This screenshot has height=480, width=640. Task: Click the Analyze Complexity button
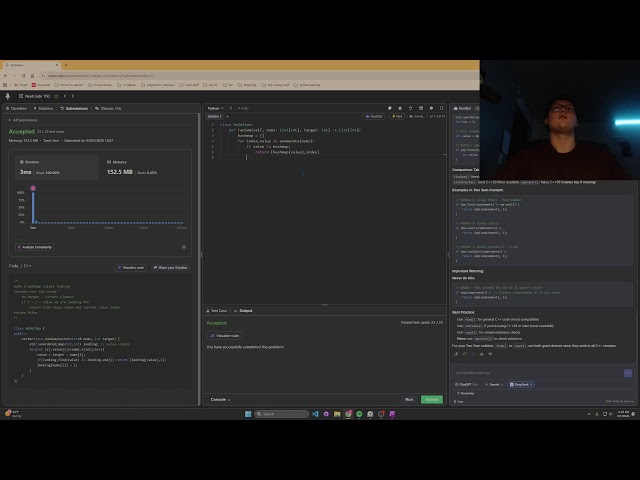click(x=35, y=247)
